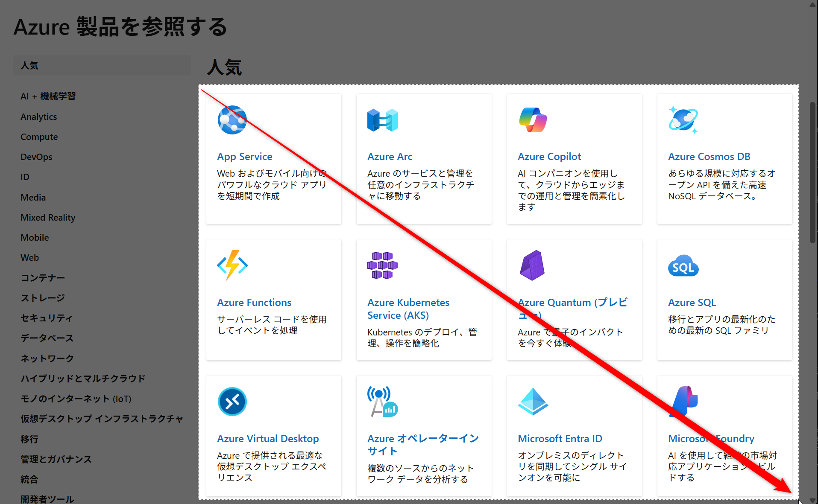
Task: Switch to the Compute category
Action: [39, 137]
